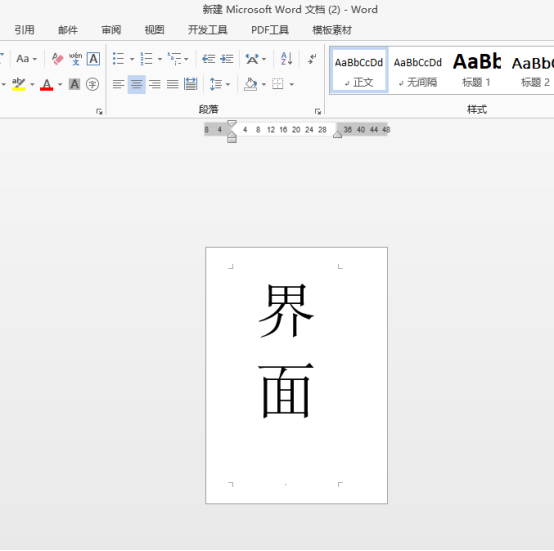Screen dimensions: 554x551
Task: Apply bullet list formatting
Action: pos(118,59)
